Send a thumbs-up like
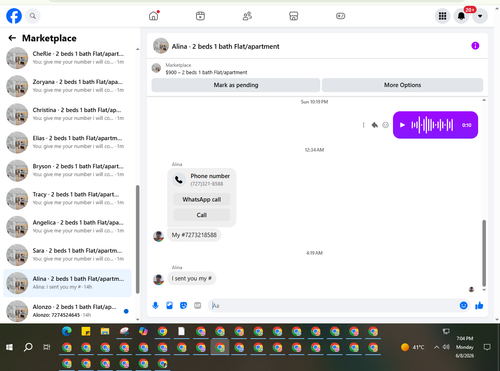Screen dimensions: 500x371 coord(479,305)
